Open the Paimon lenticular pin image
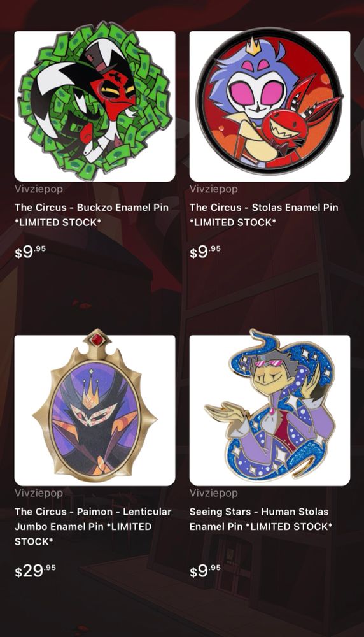The width and height of the screenshot is (364, 637). 95,410
